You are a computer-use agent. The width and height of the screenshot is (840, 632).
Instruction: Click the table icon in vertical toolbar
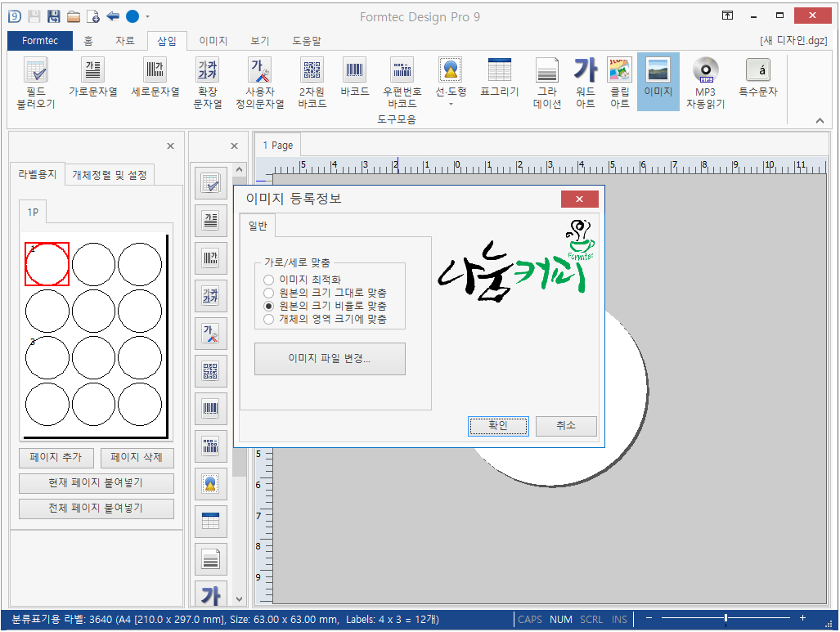click(x=210, y=521)
